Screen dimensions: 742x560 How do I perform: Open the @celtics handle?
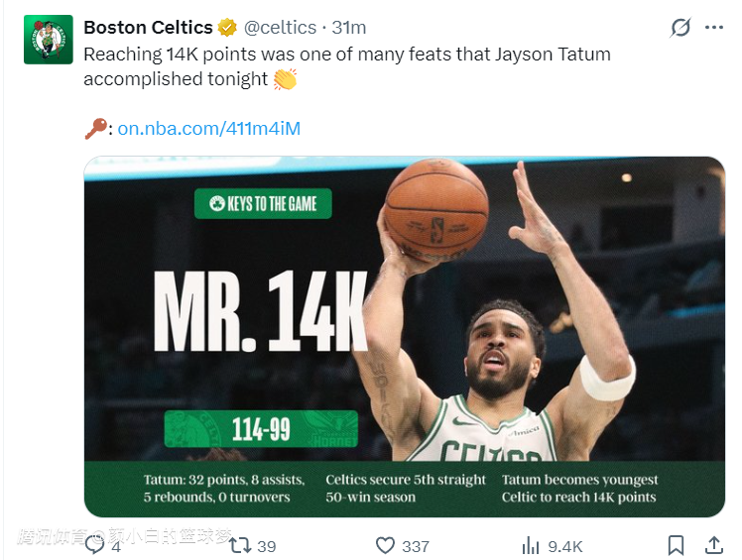281,28
